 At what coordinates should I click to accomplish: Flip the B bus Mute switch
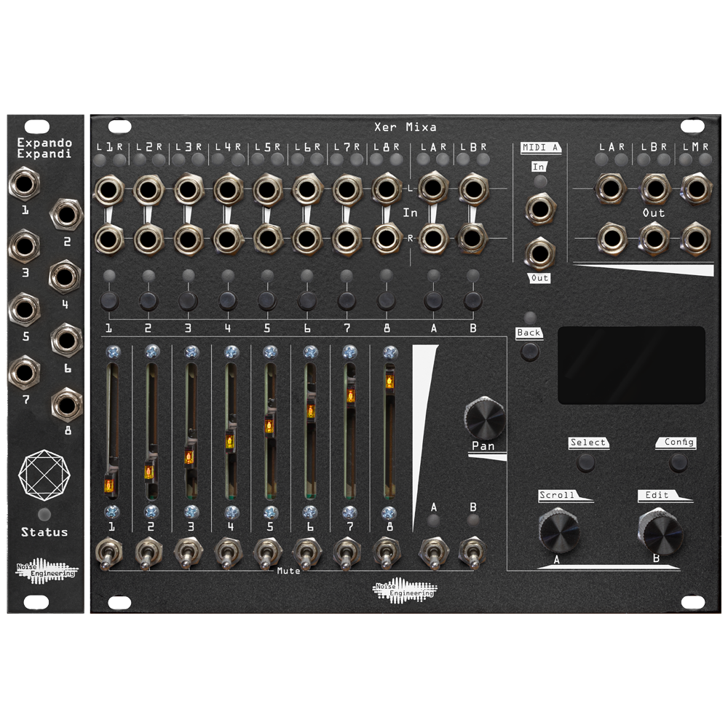coord(472,553)
